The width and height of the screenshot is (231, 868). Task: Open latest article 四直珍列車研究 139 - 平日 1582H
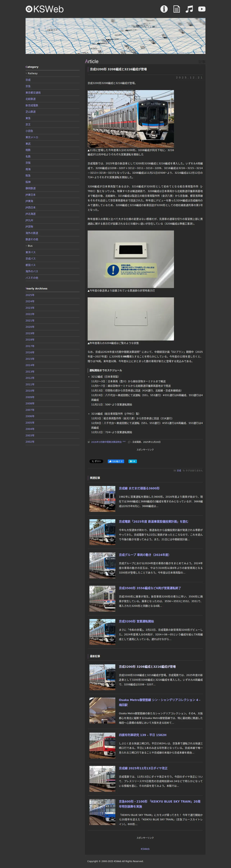point(142,735)
